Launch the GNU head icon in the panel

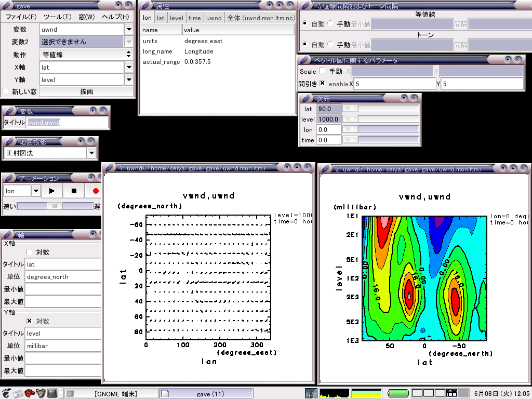coord(41,393)
